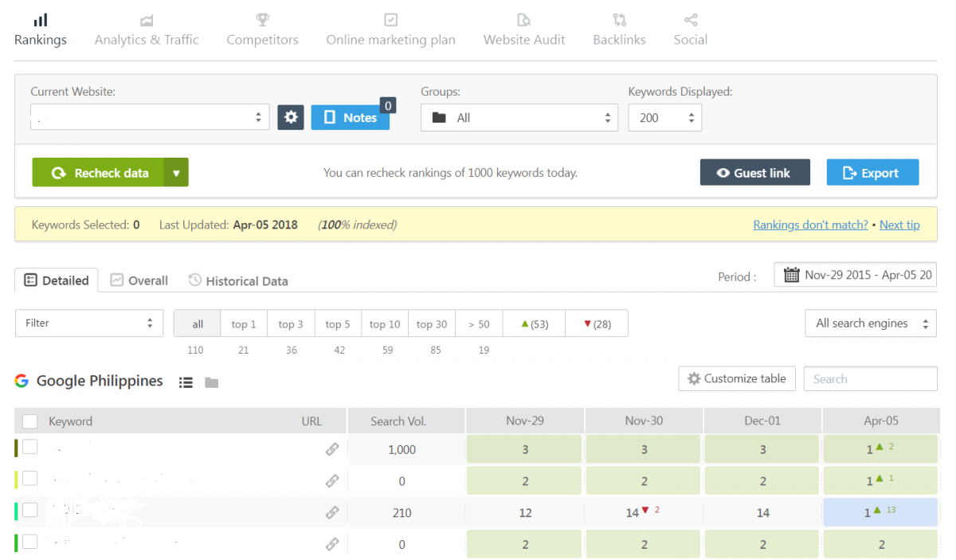The height and width of the screenshot is (560, 956).
Task: Toggle the select-all Keyword header checkbox
Action: coord(30,421)
